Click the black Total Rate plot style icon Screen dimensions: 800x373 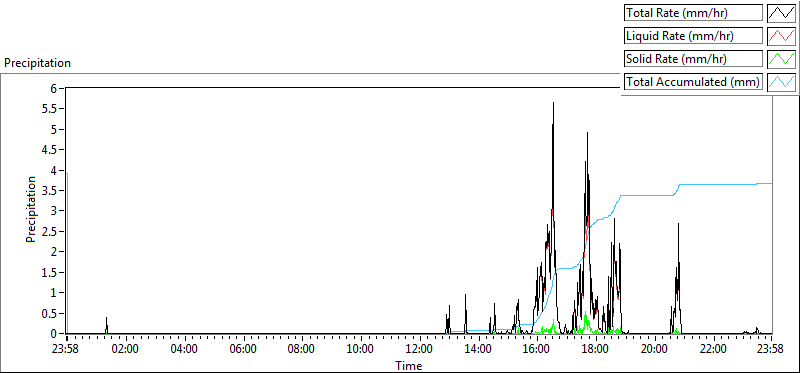pyautogui.click(x=781, y=13)
